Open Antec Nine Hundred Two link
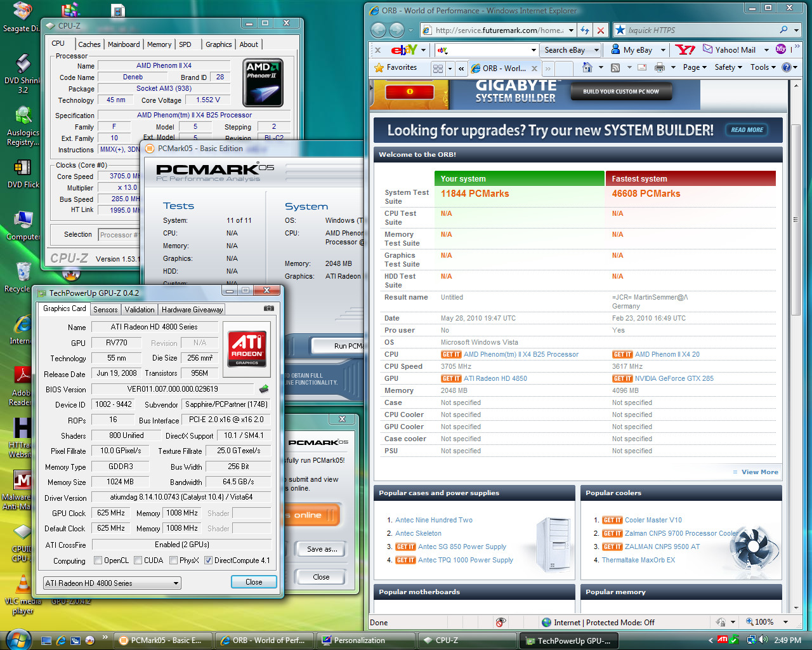Image resolution: width=812 pixels, height=650 pixels. (x=434, y=520)
